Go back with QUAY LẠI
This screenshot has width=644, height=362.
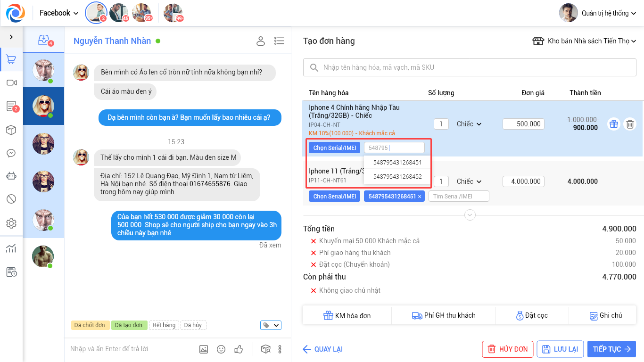(x=323, y=349)
